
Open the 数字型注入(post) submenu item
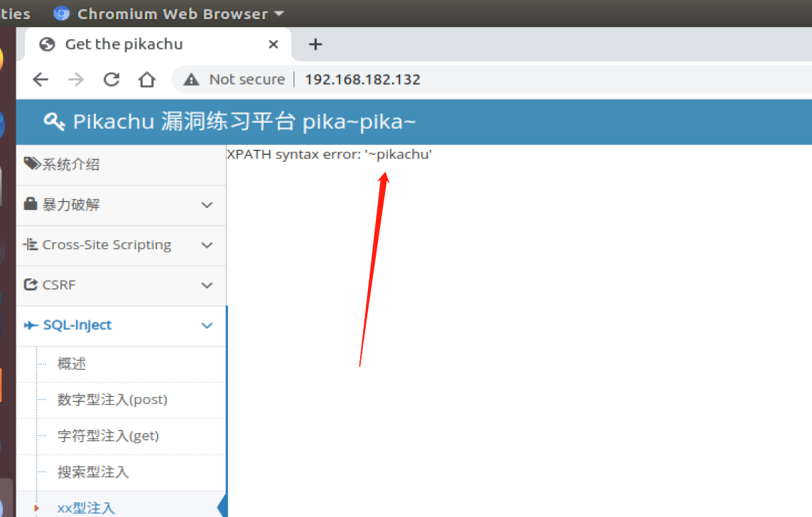[x=112, y=400]
